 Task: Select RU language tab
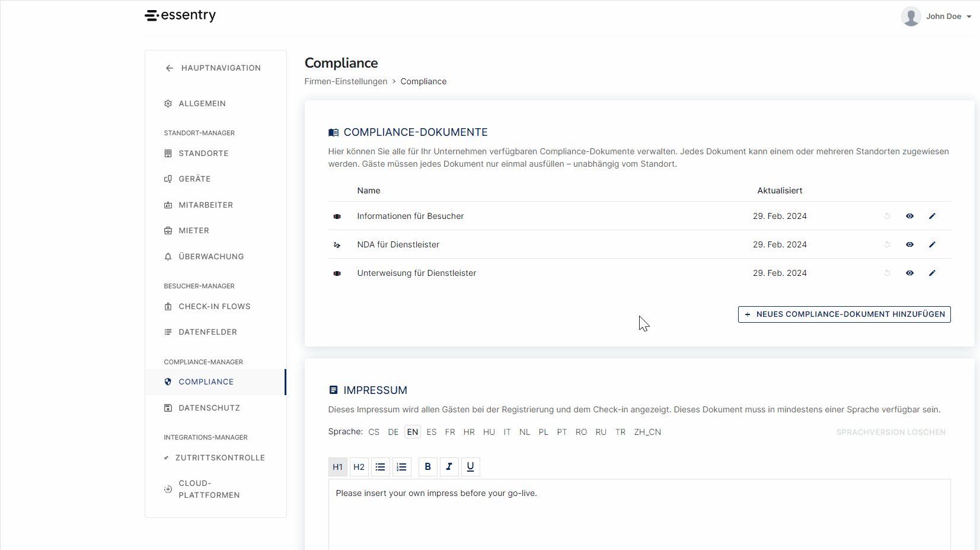click(x=601, y=433)
